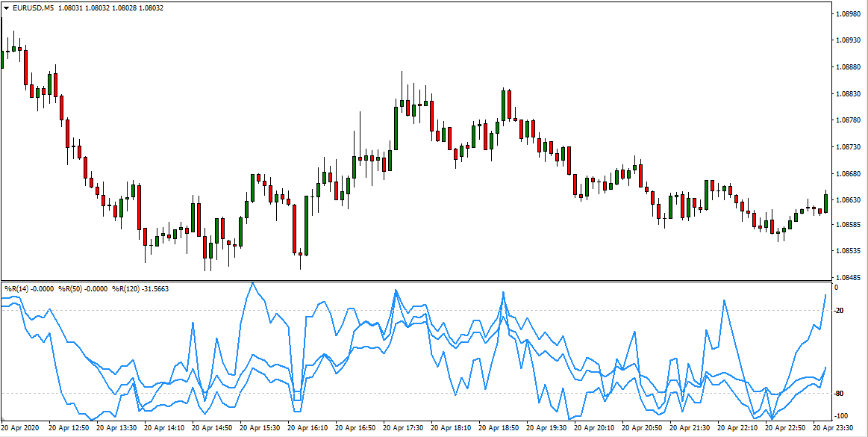Click the 1.08830 price scale label

(x=849, y=93)
